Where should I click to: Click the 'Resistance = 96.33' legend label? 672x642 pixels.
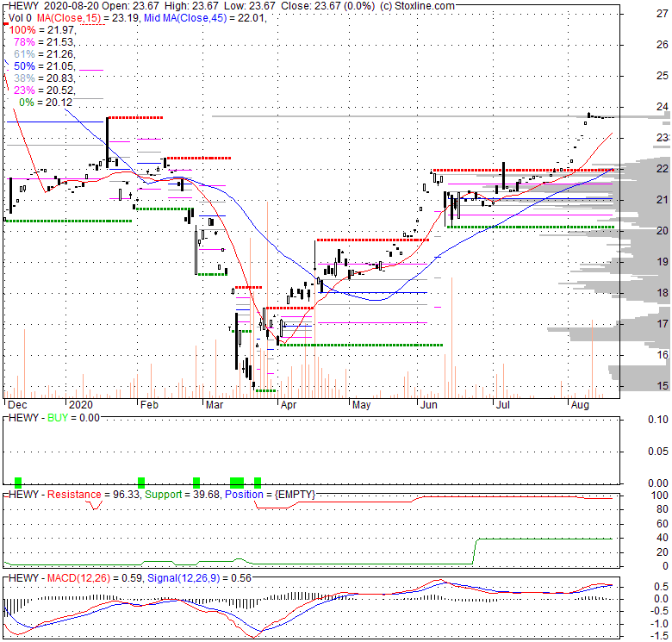point(94,495)
